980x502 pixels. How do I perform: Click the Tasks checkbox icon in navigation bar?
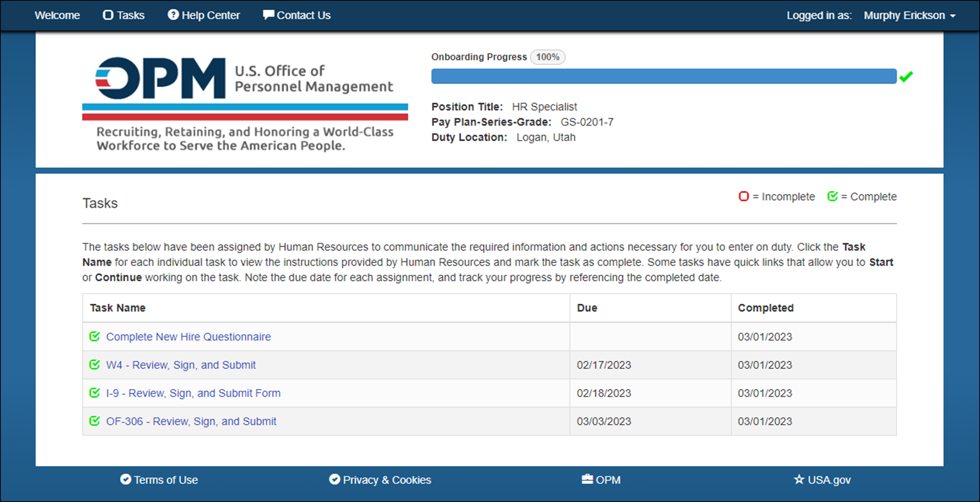[108, 15]
